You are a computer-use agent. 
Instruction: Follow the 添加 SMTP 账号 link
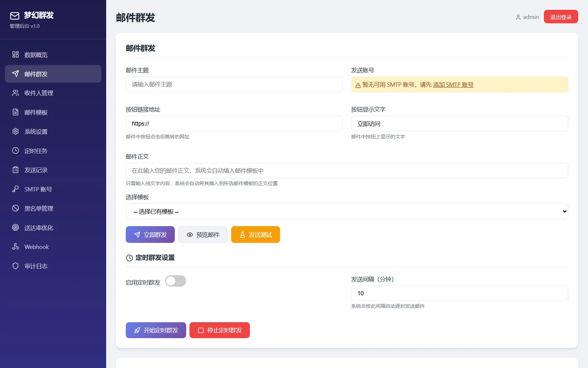[x=453, y=85]
